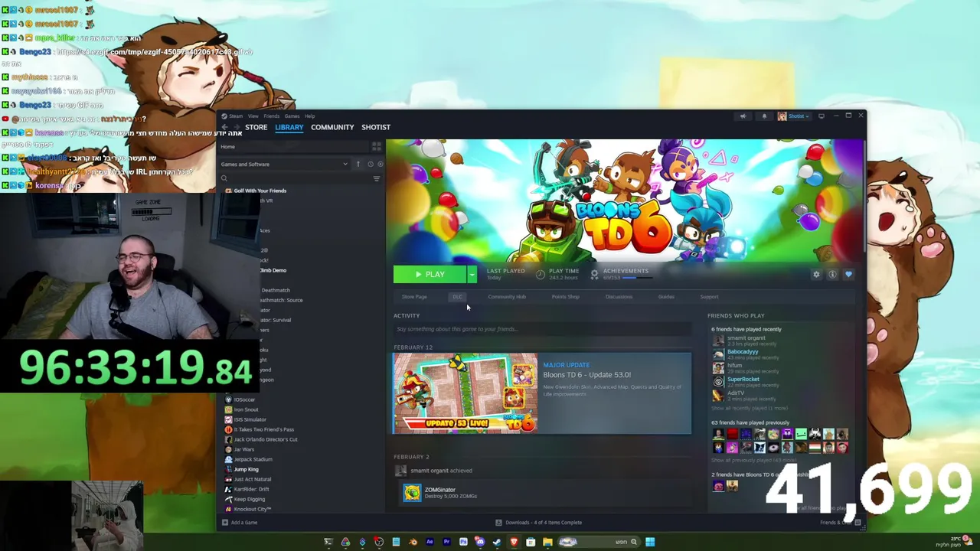Open the DLC tab
The height and width of the screenshot is (551, 980).
click(x=457, y=297)
